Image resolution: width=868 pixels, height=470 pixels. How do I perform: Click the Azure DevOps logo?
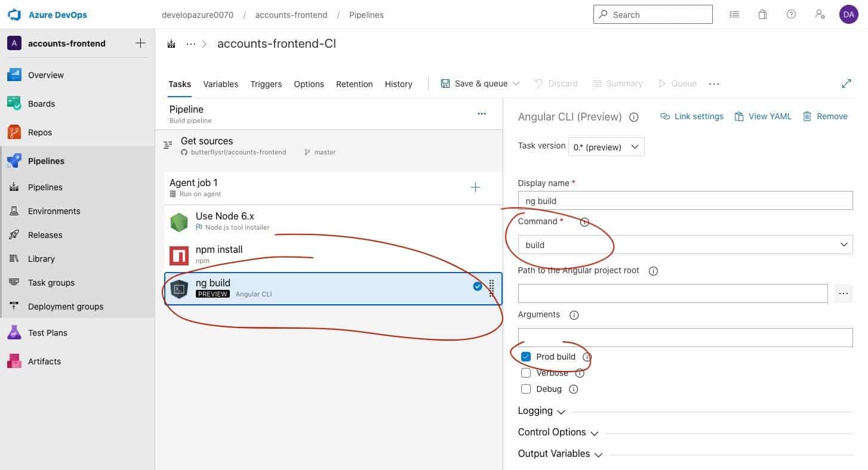click(14, 15)
